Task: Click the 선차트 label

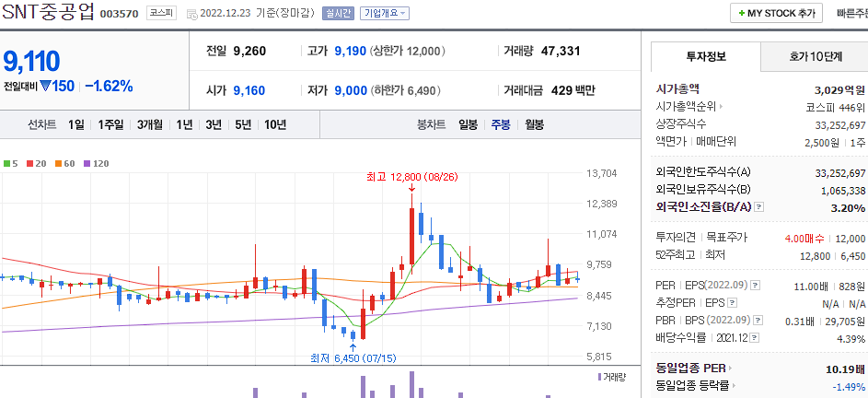Action: tap(42, 124)
